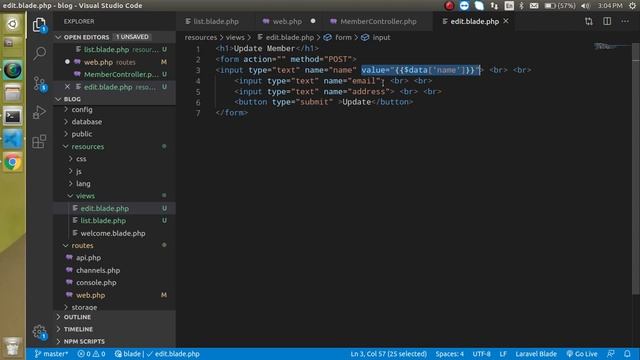The image size is (640, 360).
Task: Click the master branch status bar item
Action: [x=51, y=354]
